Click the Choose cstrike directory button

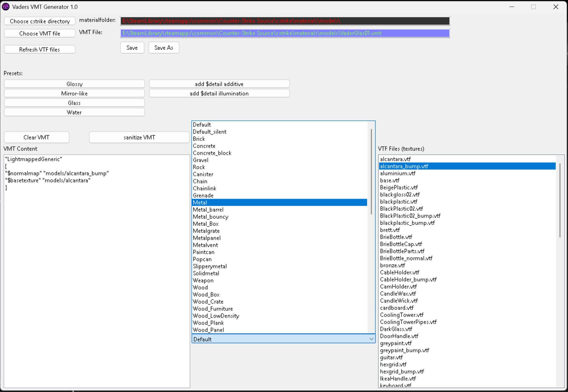[40, 21]
